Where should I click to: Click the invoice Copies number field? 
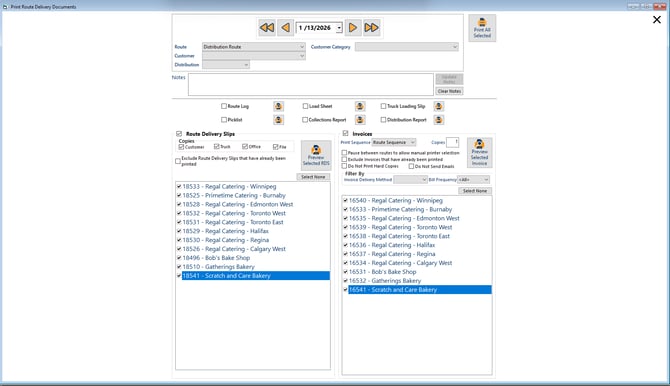tap(453, 142)
